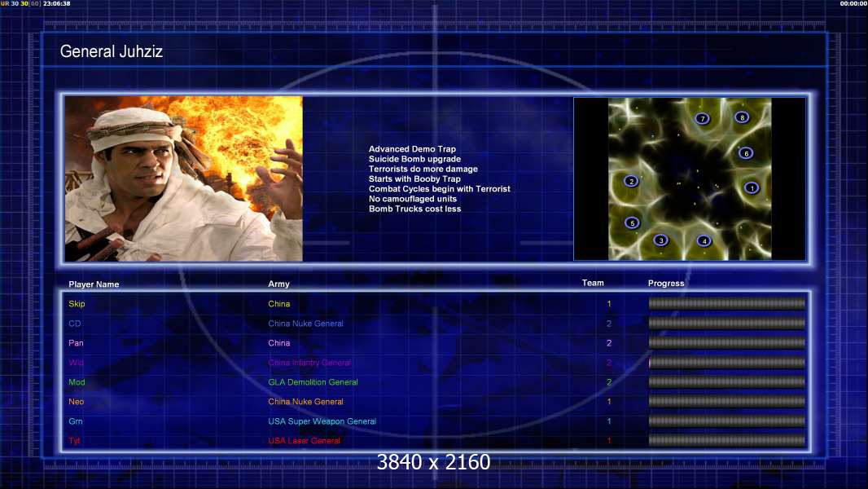
Task: Select player name Mod
Action: pos(77,382)
